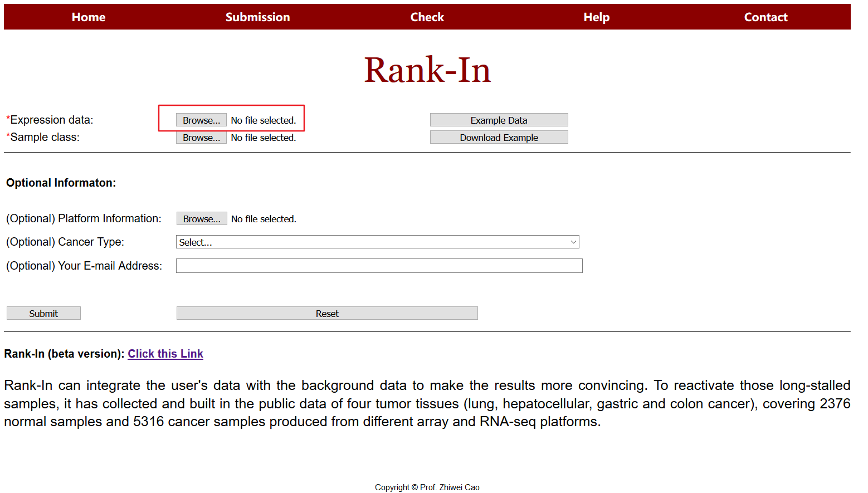This screenshot has width=868, height=493.
Task: Click the 'Rank-In (beta version):' text
Action: (x=64, y=354)
